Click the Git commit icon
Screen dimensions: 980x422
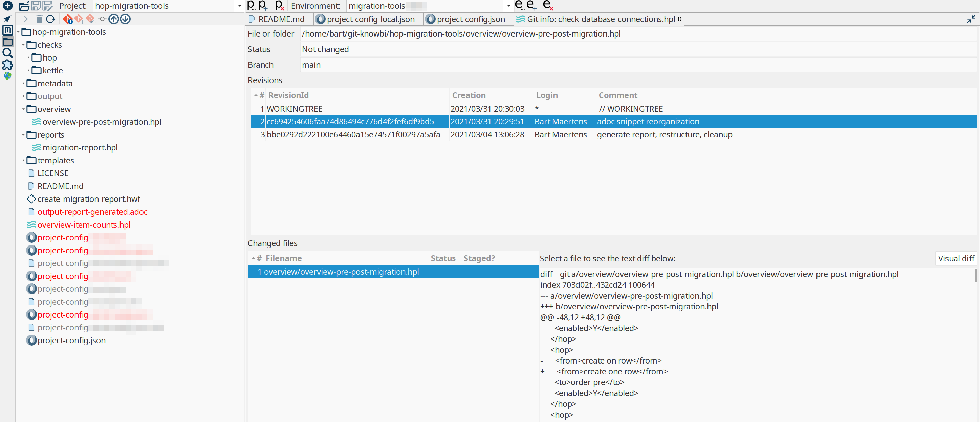102,19
